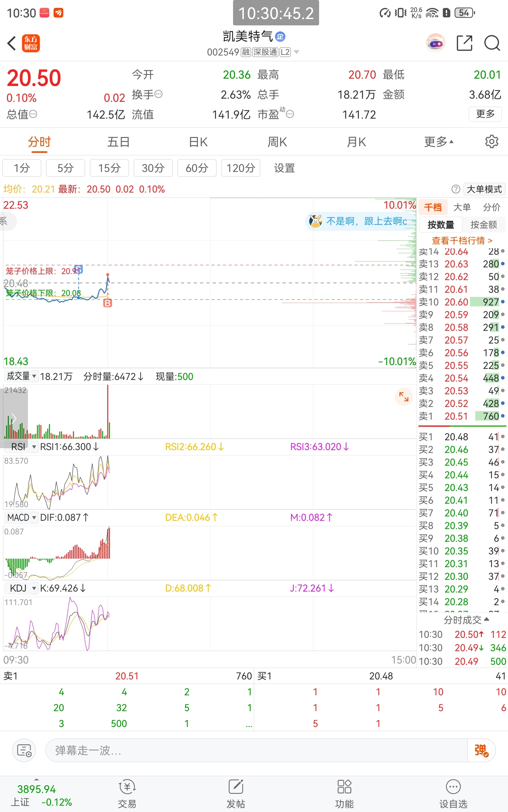Tap the blue enterprise badge beside stock name
Viewport: 508px width, 812px height.
[x=280, y=36]
